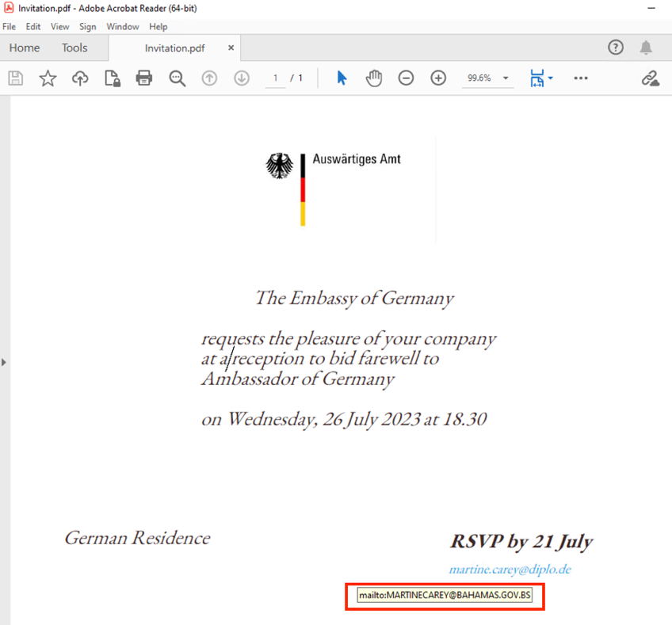Viewport: 672px width, 625px height.
Task: Activate the arrow Selection tool
Action: [x=342, y=78]
